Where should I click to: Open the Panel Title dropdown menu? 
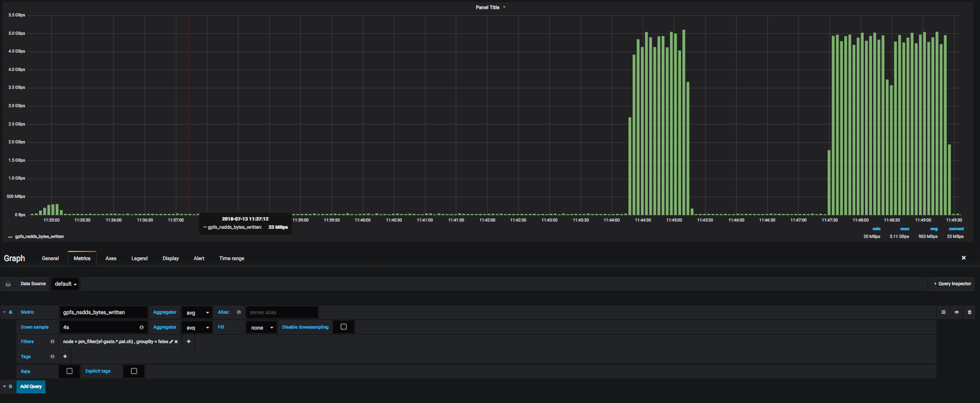pos(490,7)
